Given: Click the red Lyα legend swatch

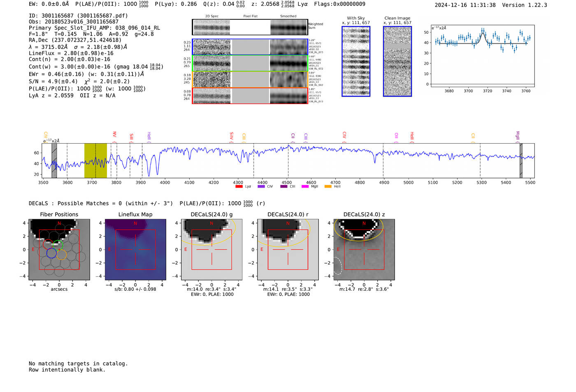Looking at the screenshot, I should click(239, 187).
